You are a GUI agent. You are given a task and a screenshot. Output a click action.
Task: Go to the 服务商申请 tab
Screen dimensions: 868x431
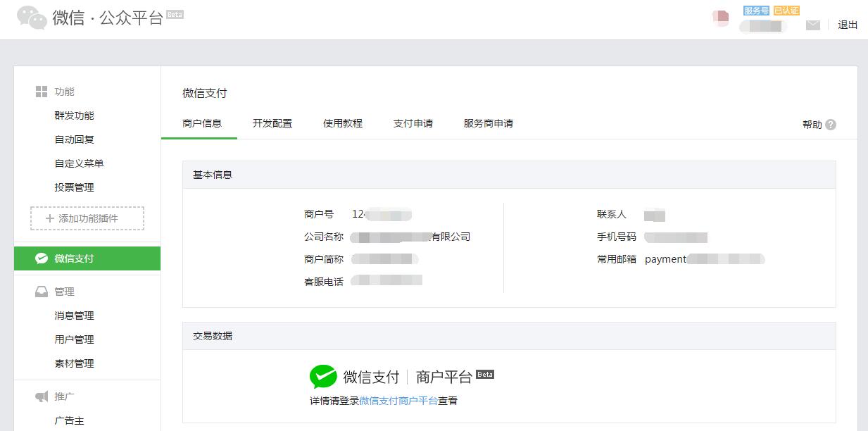pyautogui.click(x=489, y=123)
